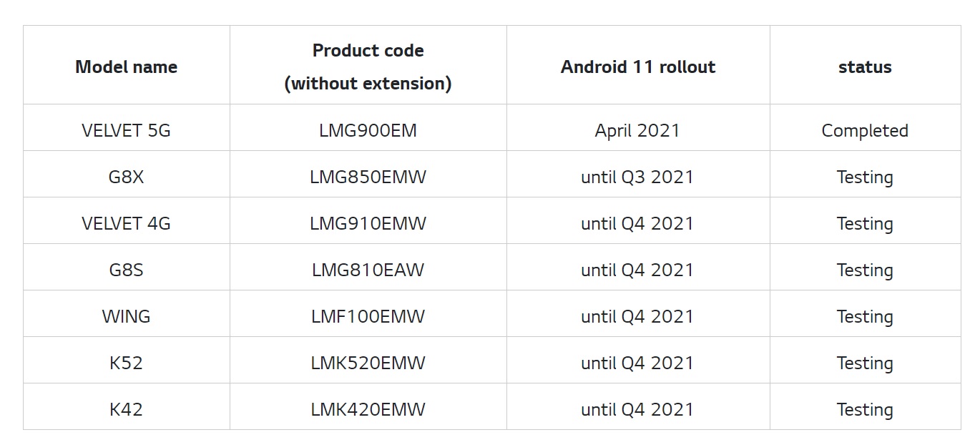
Task: Select the G8X model cell
Action: pyautogui.click(x=126, y=177)
